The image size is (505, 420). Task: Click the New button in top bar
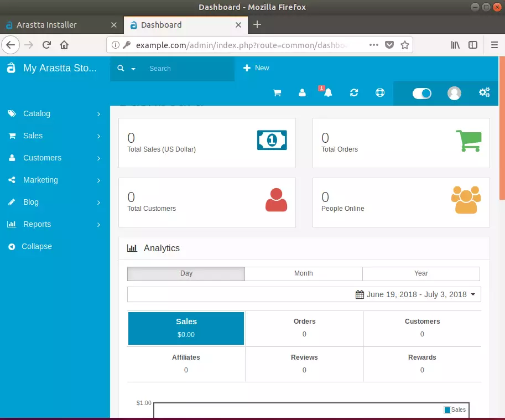[256, 68]
